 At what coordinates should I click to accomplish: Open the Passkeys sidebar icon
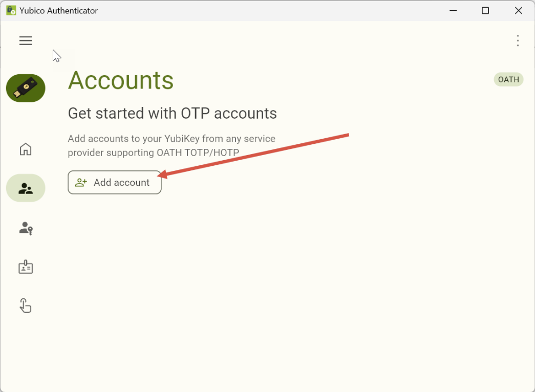(x=26, y=228)
